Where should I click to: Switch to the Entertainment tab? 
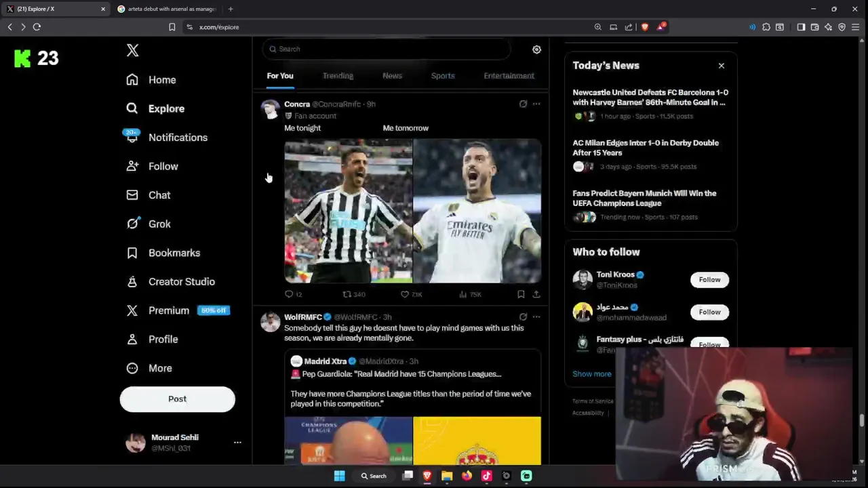point(509,76)
